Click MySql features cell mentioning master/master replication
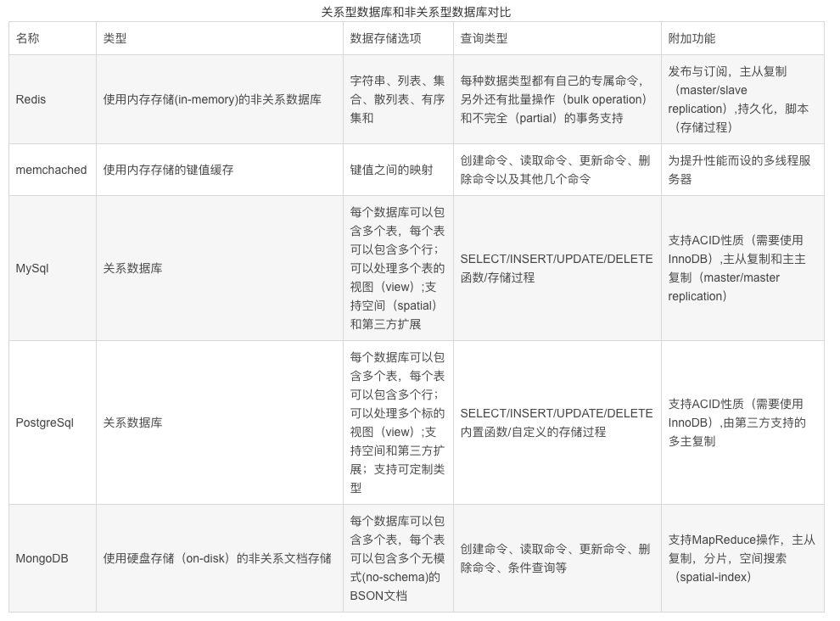Screen dimensions: 840x621 (x=742, y=268)
